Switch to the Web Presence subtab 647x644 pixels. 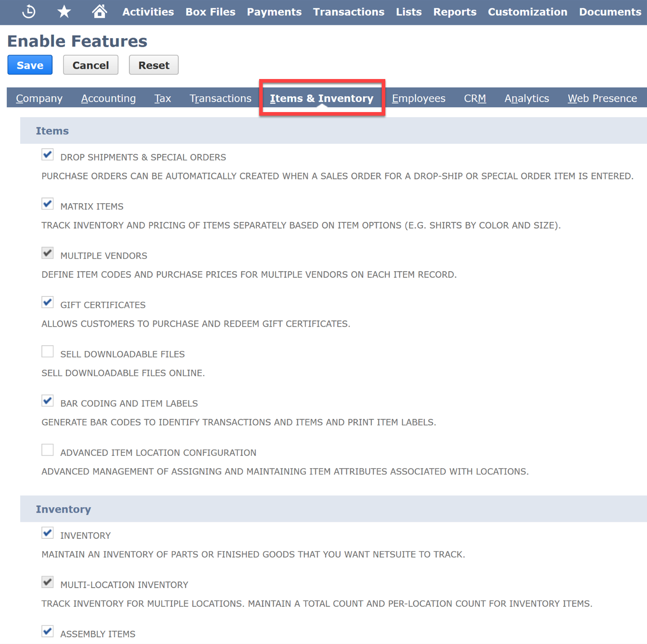(x=602, y=98)
